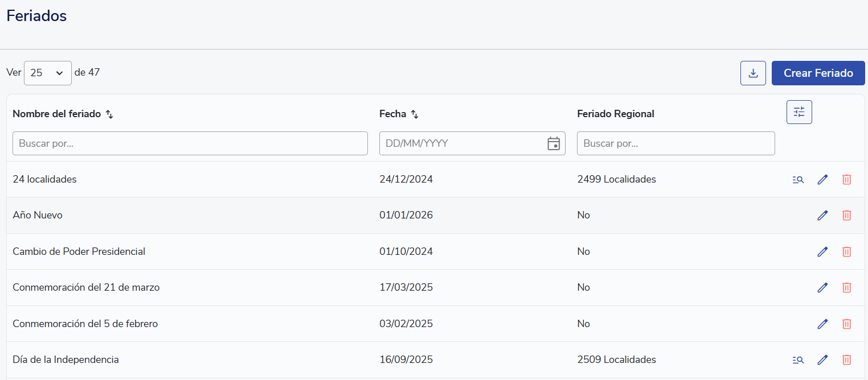Click the Crear Feriado button

click(x=818, y=73)
